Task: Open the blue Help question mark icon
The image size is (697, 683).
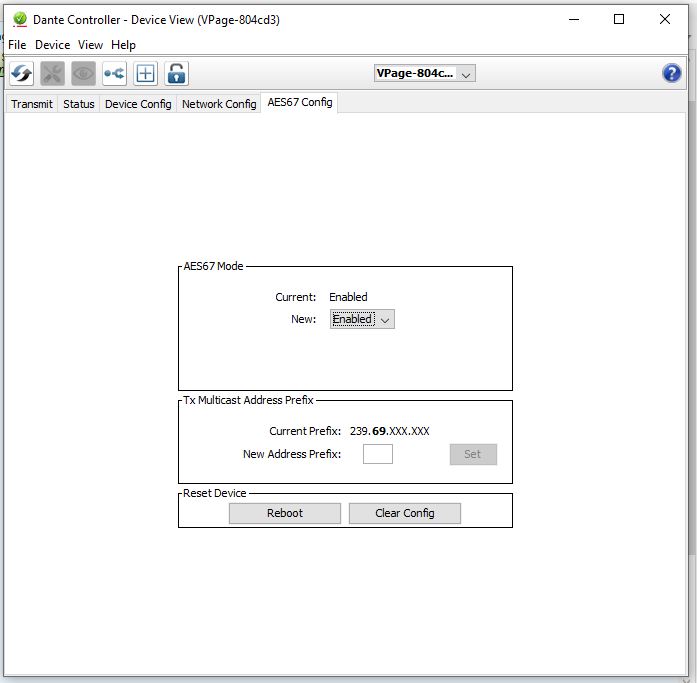Action: tap(671, 73)
